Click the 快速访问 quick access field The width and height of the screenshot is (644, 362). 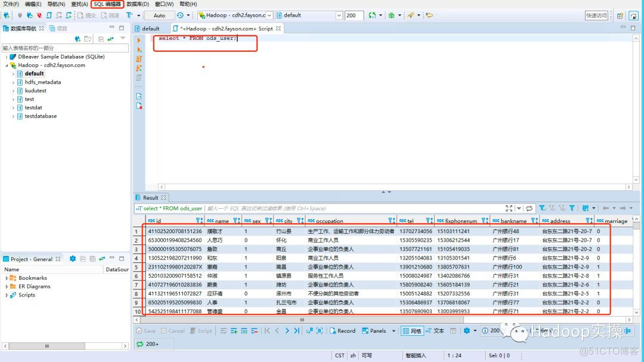[x=596, y=15]
